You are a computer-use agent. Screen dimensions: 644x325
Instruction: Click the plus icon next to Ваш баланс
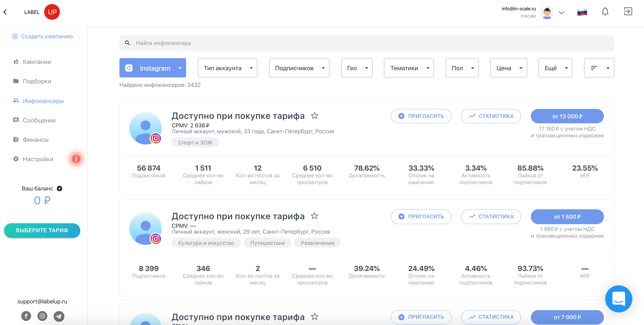pos(59,188)
